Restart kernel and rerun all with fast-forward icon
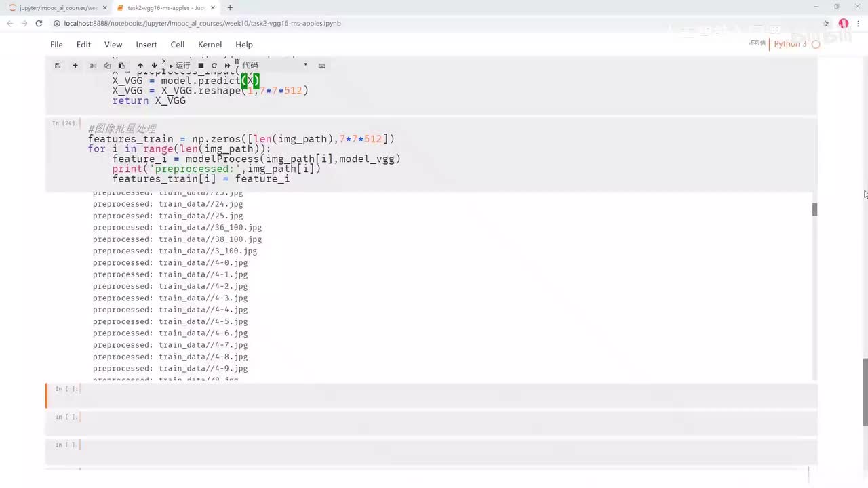The width and height of the screenshot is (868, 488). tap(227, 66)
